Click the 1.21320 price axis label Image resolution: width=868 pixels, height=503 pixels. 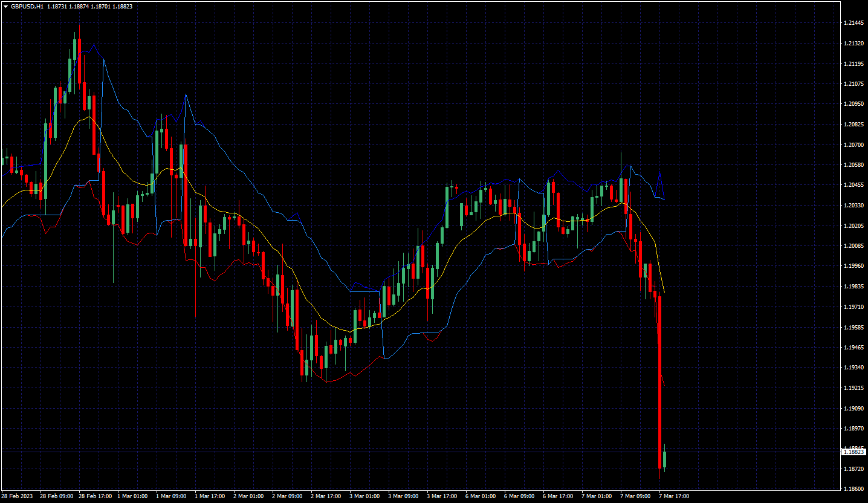(x=853, y=44)
